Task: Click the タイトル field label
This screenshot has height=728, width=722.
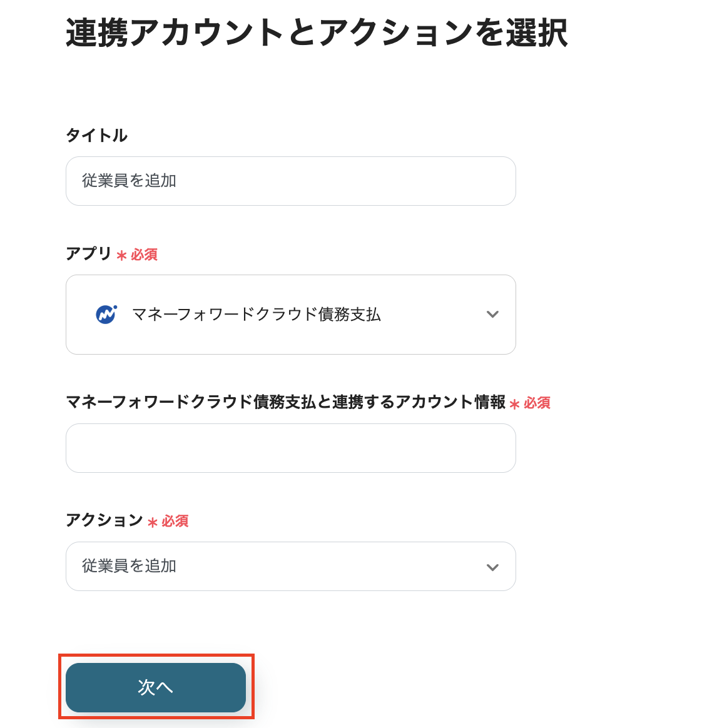Action: (x=96, y=136)
